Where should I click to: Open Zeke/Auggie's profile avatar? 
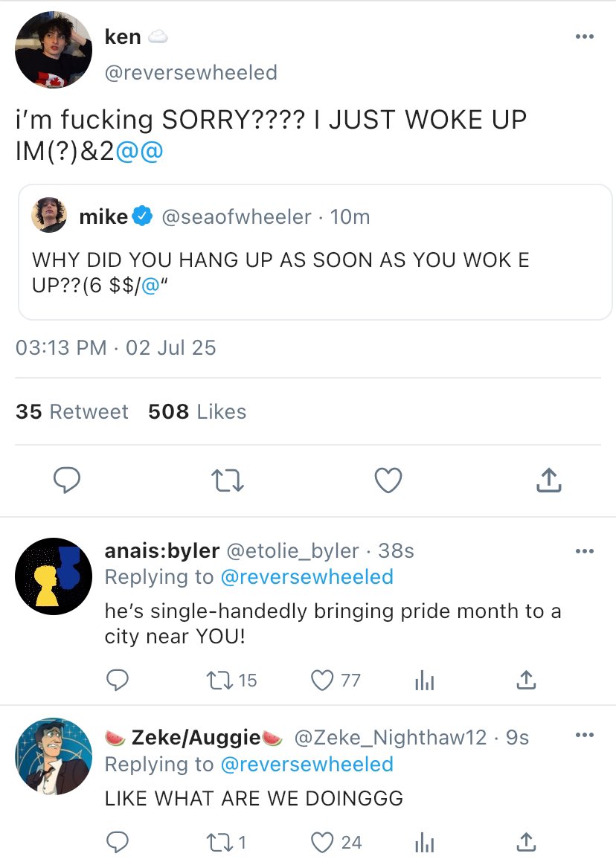click(54, 756)
